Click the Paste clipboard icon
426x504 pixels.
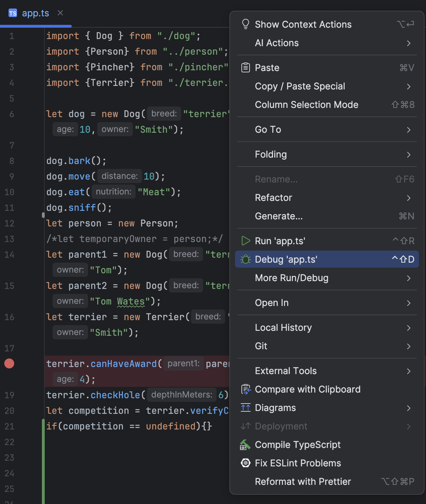click(x=245, y=67)
